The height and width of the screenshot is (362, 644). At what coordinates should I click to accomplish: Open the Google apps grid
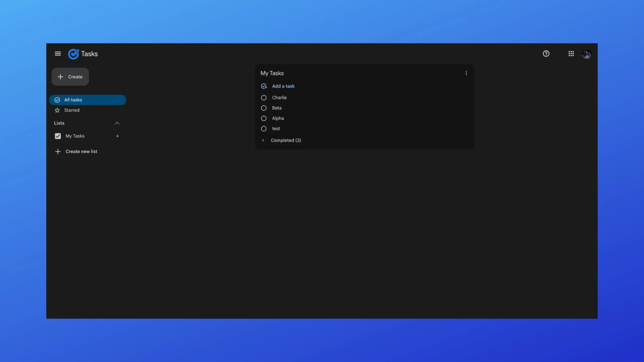coord(571,54)
